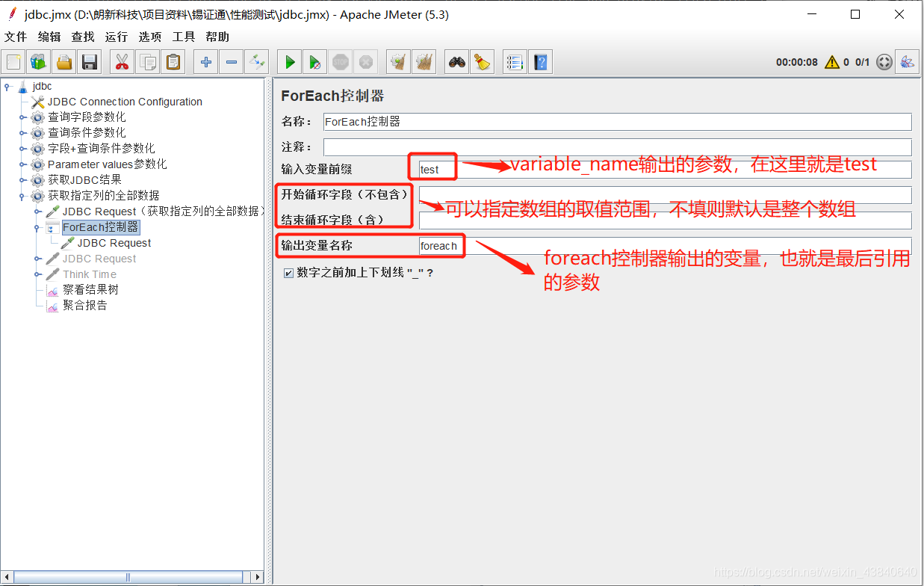Open Search with binoculars icon
Viewport: 924px width, 586px height.
456,62
